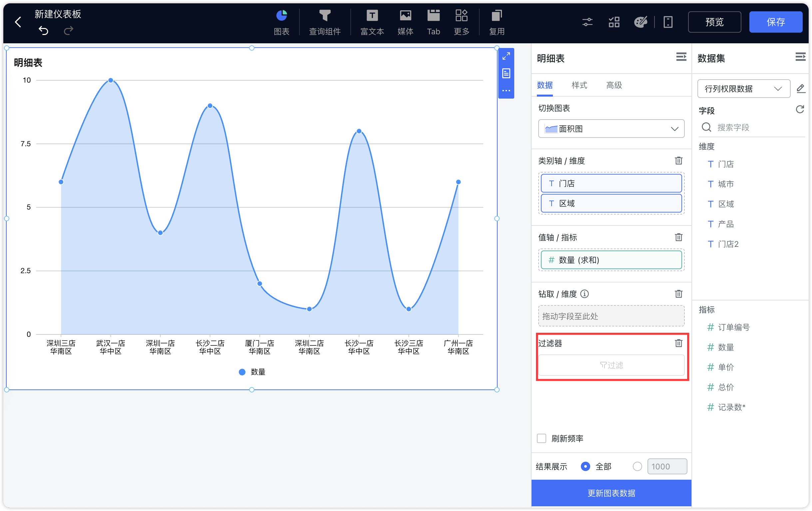This screenshot has width=812, height=511.
Task: Toggle the 数量 legend series
Action: coord(251,372)
